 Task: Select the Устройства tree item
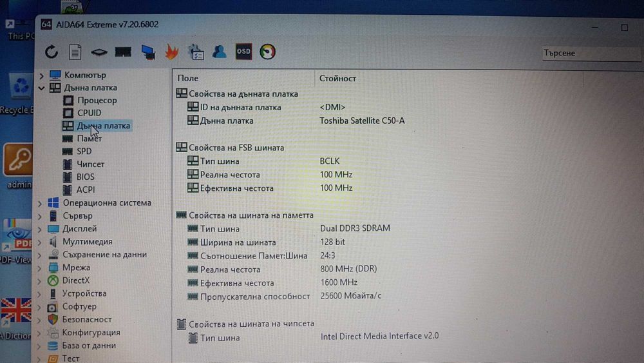point(84,293)
